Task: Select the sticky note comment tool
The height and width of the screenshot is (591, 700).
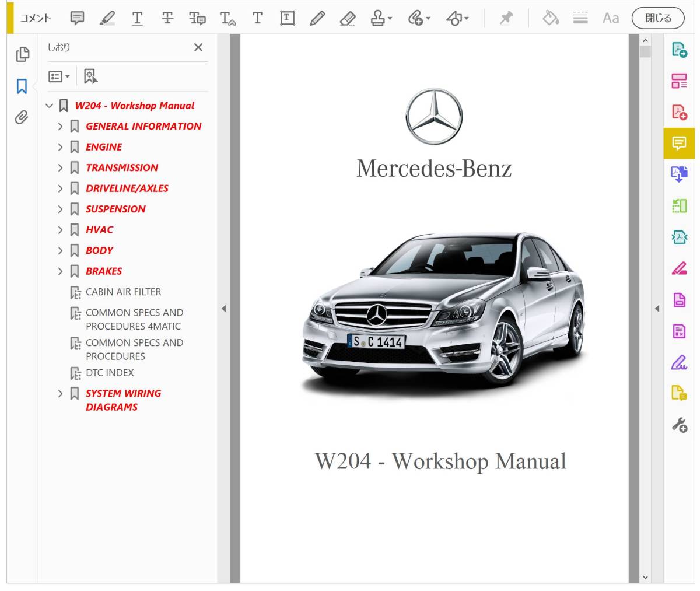Action: 77,18
